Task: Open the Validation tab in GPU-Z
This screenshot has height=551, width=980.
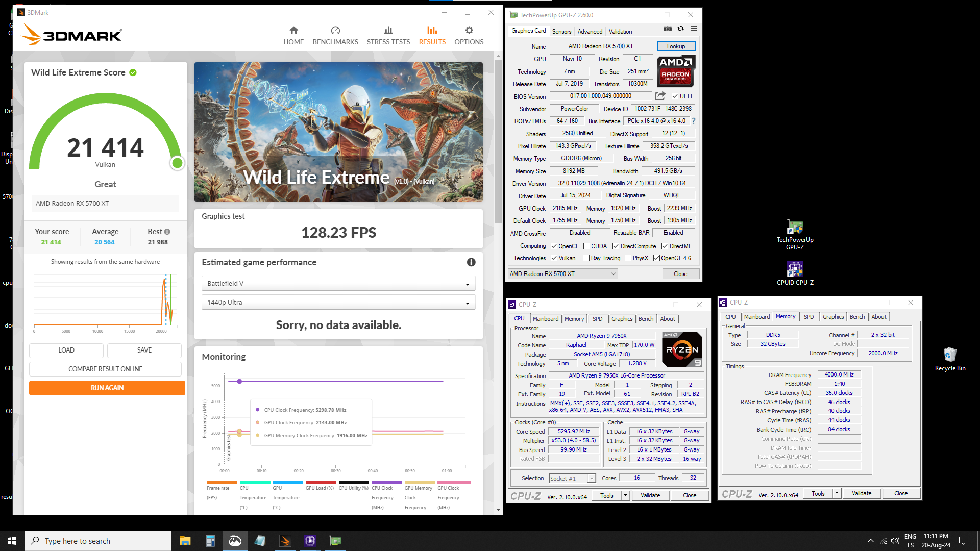Action: click(x=620, y=32)
